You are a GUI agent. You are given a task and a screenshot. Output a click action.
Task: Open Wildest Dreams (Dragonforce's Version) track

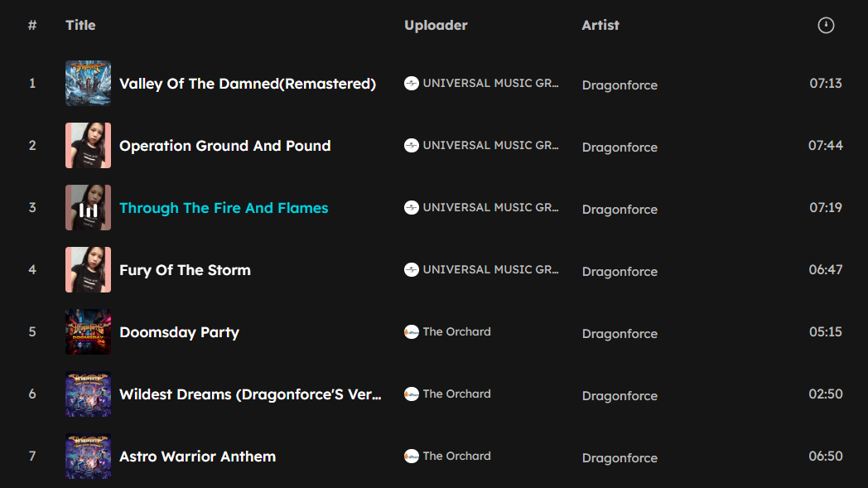pos(250,394)
